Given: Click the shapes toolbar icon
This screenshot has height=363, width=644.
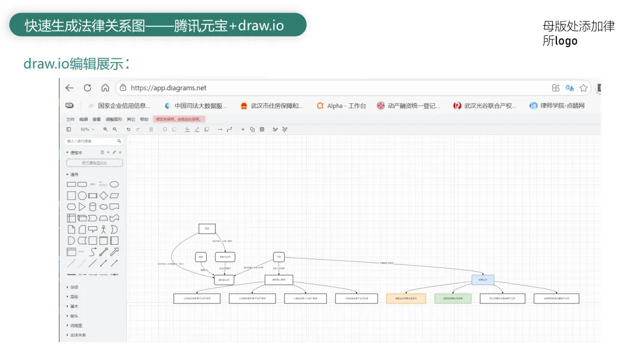Looking at the screenshot, I should point(252,130).
